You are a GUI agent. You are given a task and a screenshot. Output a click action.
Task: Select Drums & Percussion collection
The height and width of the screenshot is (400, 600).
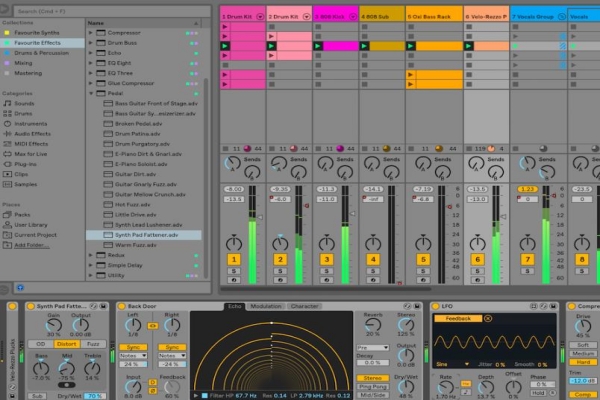[x=41, y=53]
